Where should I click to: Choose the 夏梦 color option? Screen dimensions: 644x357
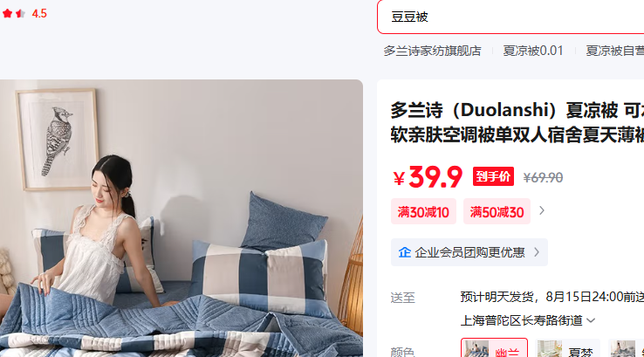[567, 348]
